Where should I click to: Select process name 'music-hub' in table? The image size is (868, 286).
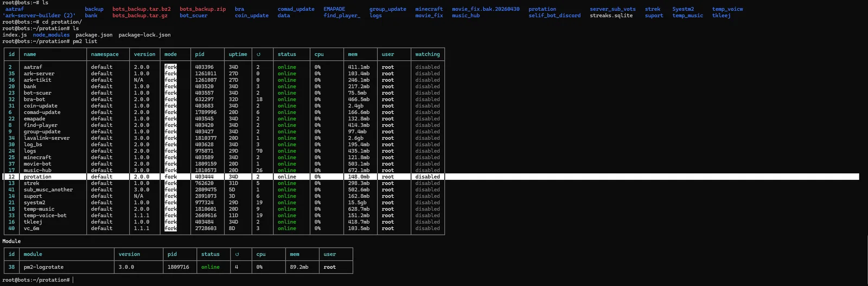37,171
